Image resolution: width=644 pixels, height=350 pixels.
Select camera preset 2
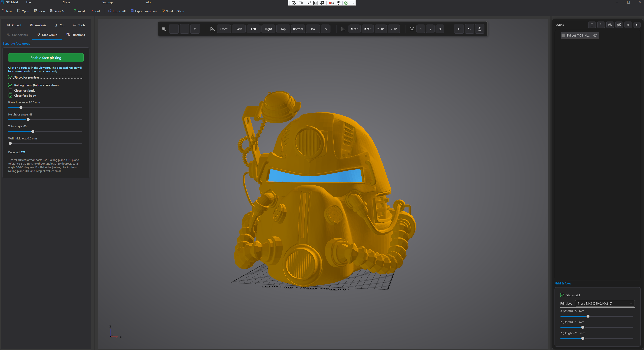tap(431, 29)
